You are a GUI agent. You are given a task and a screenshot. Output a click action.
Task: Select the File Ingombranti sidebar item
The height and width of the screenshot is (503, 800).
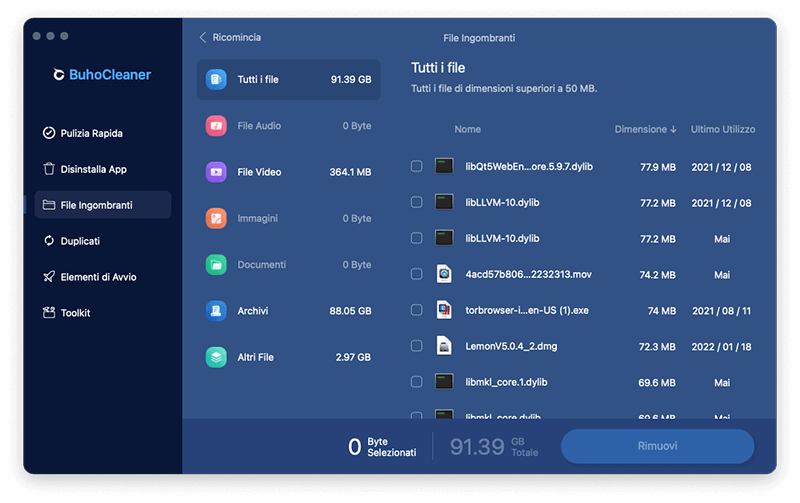coord(103,205)
